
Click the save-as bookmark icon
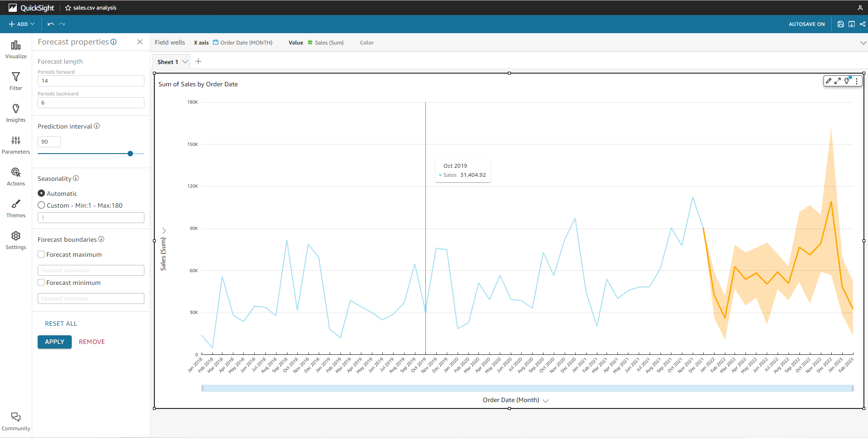coord(852,24)
